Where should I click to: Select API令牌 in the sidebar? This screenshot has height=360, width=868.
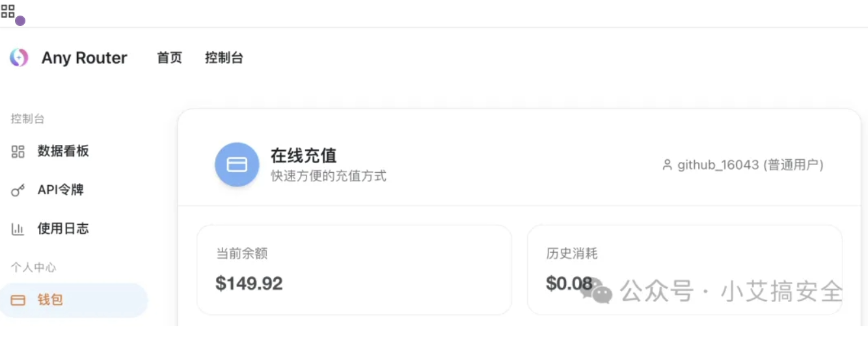[61, 190]
